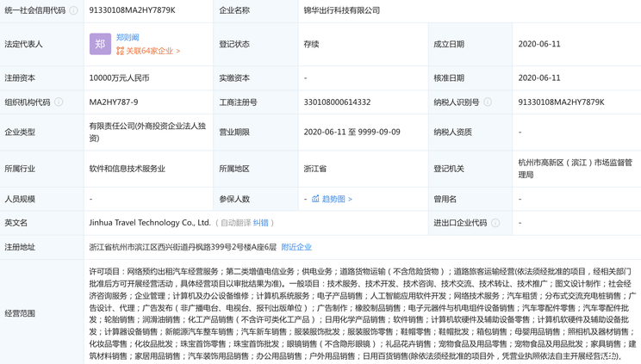Click the 营业期限 label cell

point(256,132)
